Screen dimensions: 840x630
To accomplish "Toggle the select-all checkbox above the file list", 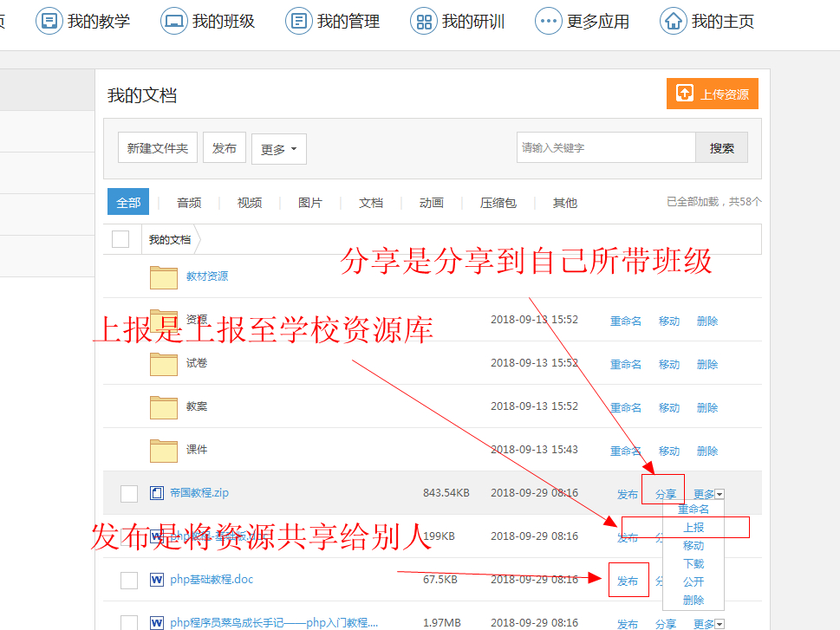I will [122, 237].
